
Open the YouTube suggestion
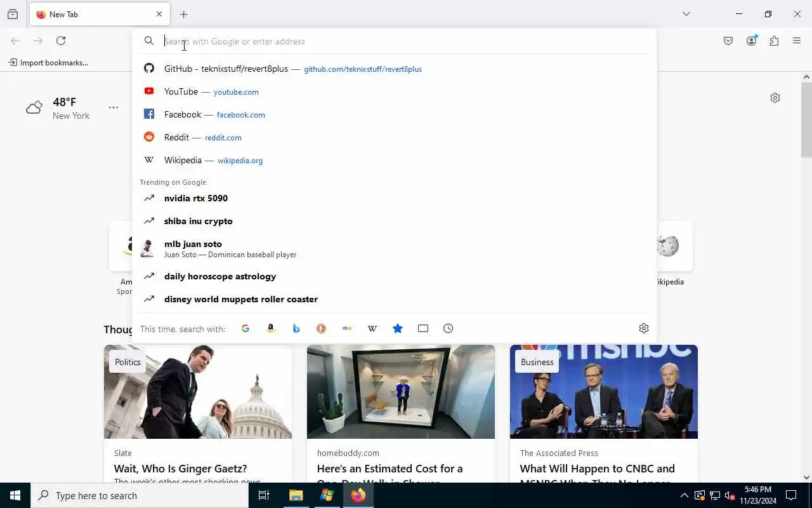tap(395, 91)
